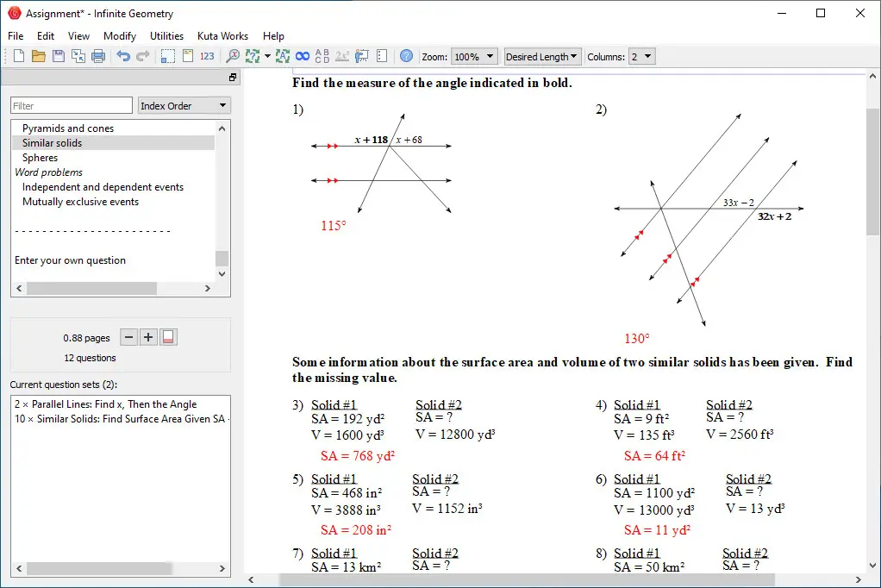Click the dashed selection rectangle icon
Viewport: 881px width, 588px height.
tap(167, 56)
